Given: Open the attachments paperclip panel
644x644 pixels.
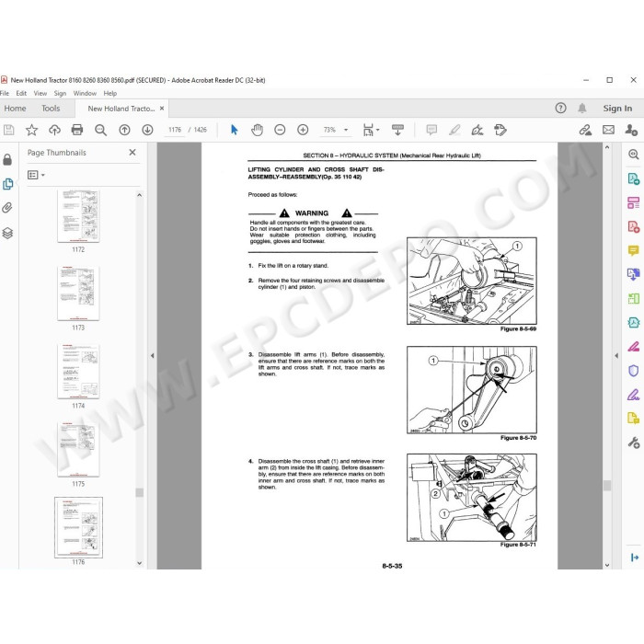Looking at the screenshot, I should pyautogui.click(x=7, y=208).
